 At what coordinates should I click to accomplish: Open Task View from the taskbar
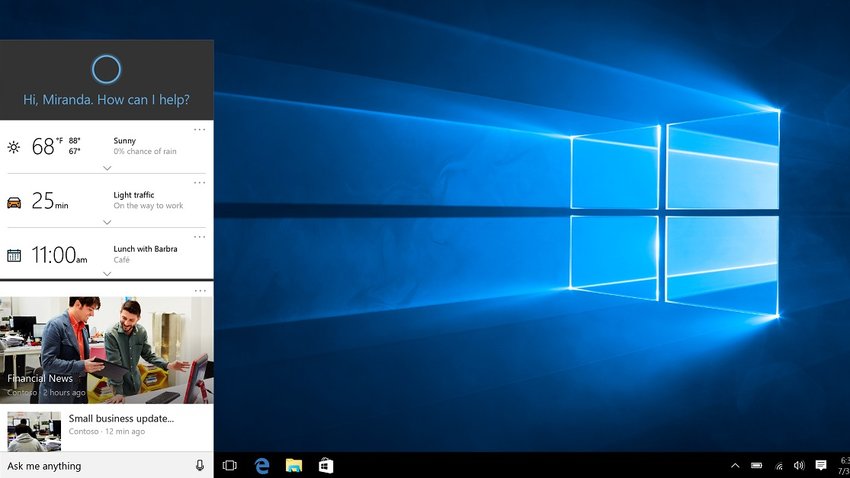[230, 466]
